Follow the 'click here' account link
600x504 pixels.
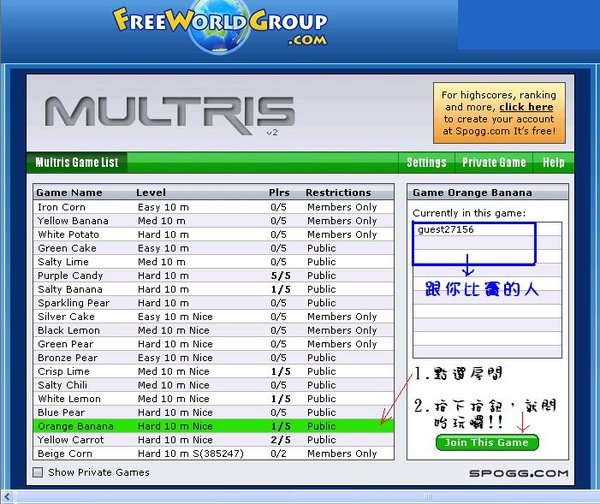[x=526, y=107]
